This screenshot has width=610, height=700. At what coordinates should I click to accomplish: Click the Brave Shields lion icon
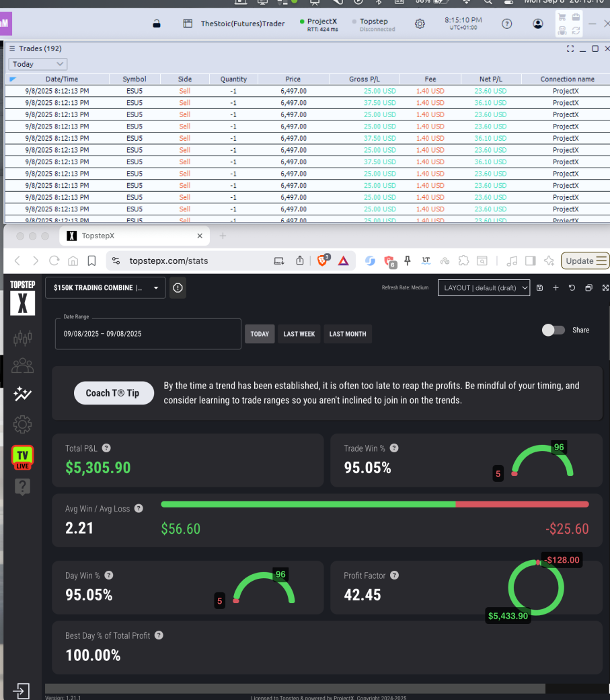pos(322,260)
